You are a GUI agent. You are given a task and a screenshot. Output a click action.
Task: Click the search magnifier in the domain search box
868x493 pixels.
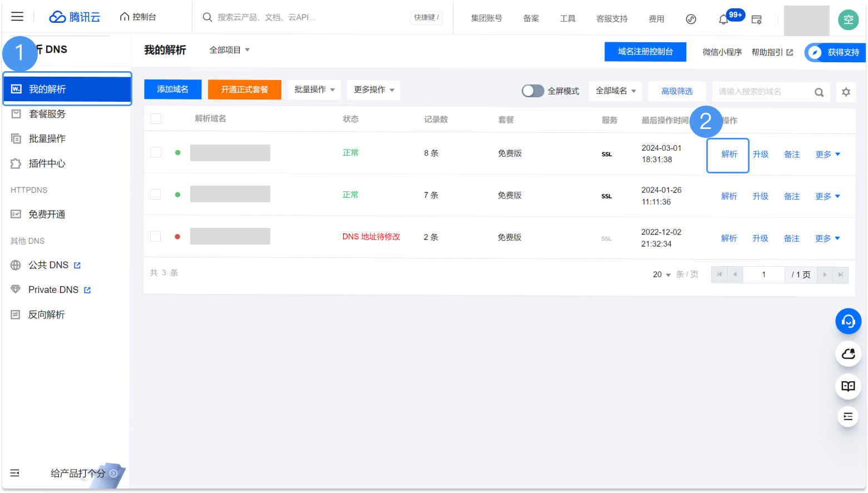click(819, 92)
